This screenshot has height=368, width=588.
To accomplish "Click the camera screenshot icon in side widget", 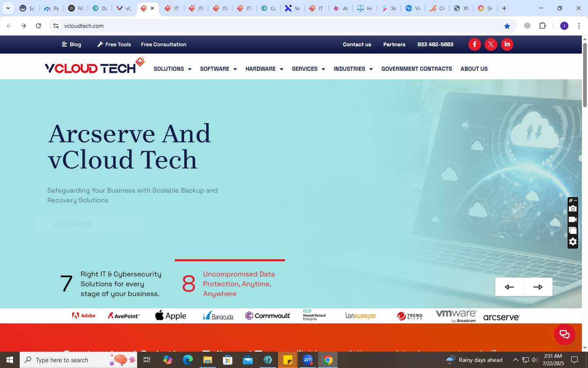I will pyautogui.click(x=573, y=209).
